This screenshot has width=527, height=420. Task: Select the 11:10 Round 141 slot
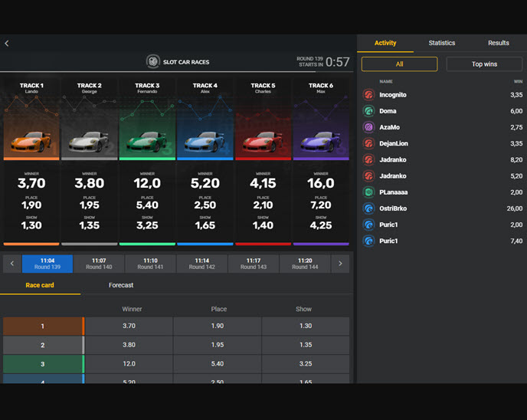[x=150, y=264]
